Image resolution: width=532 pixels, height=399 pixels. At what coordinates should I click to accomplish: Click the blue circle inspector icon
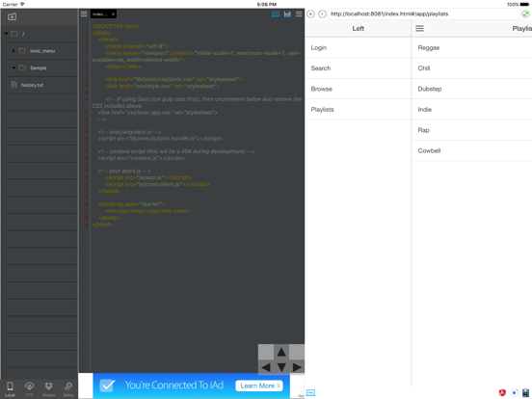point(515,393)
